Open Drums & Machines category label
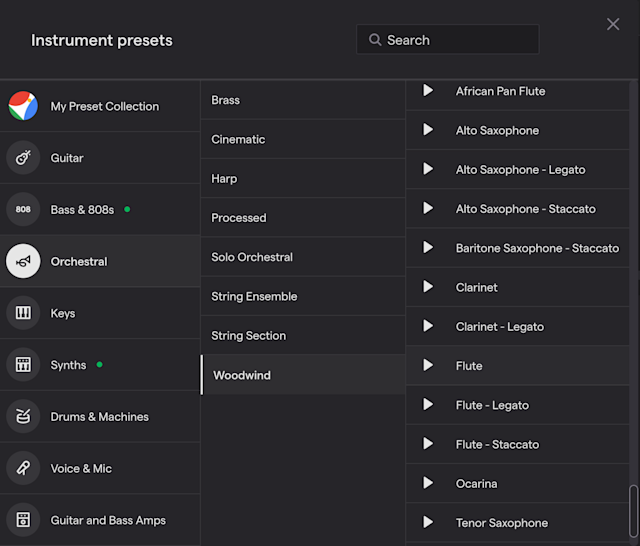 pyautogui.click(x=100, y=417)
